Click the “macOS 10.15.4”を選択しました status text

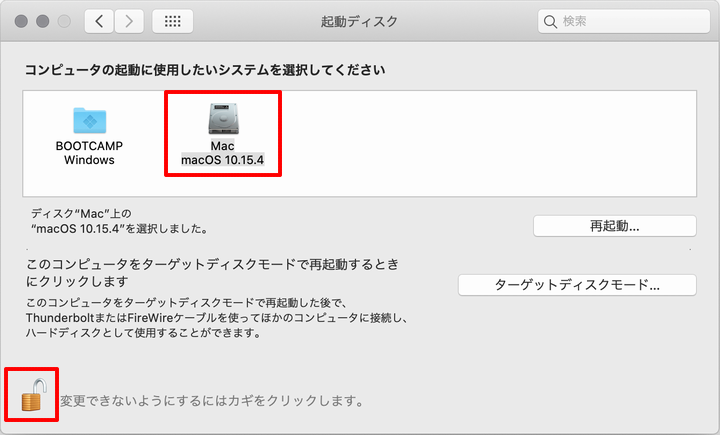pos(119,228)
